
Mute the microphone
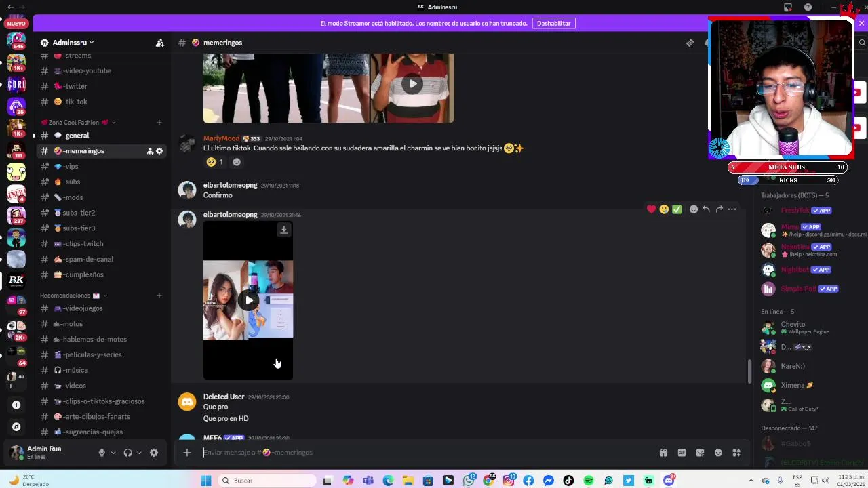[x=102, y=453]
